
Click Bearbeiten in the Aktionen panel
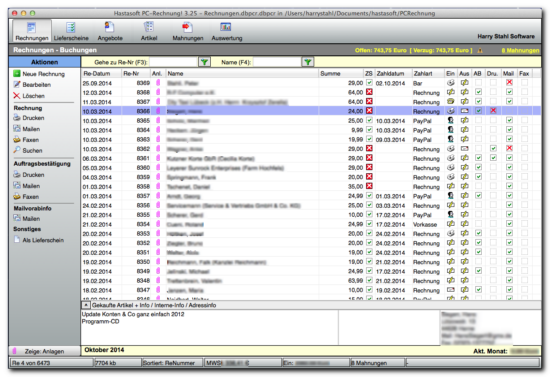coord(32,85)
